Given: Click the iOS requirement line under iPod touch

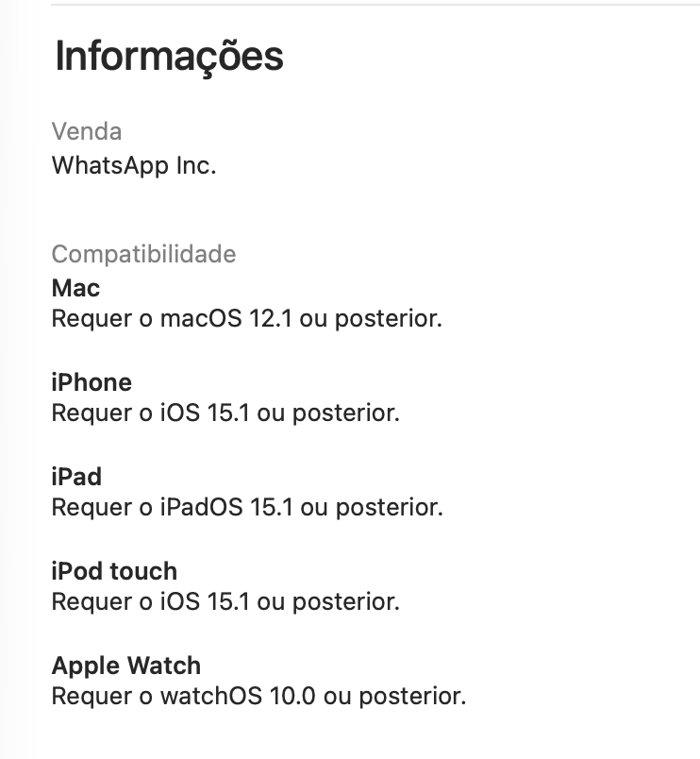Looking at the screenshot, I should click(225, 602).
